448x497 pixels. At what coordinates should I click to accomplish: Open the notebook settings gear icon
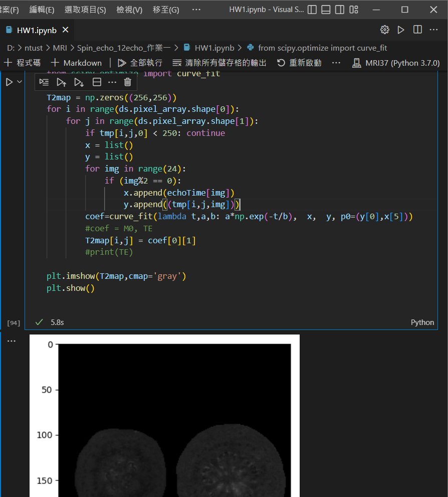[x=384, y=30]
